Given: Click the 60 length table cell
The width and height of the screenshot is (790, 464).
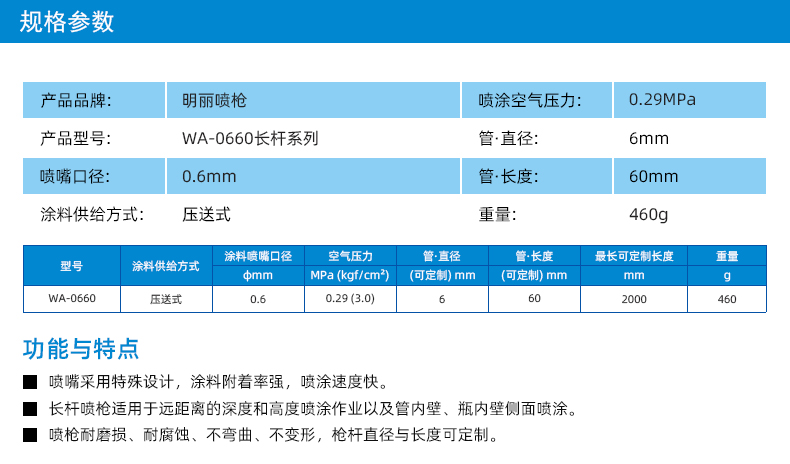Looking at the screenshot, I should tap(534, 298).
